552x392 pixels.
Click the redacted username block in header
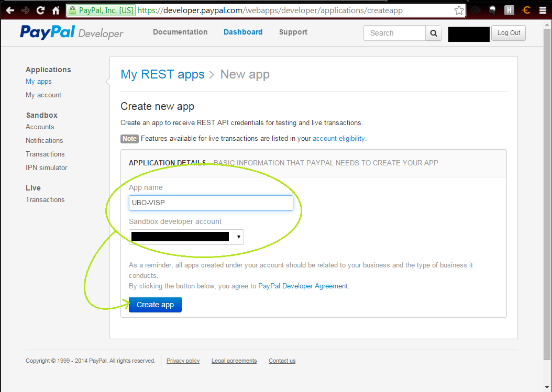pos(469,34)
